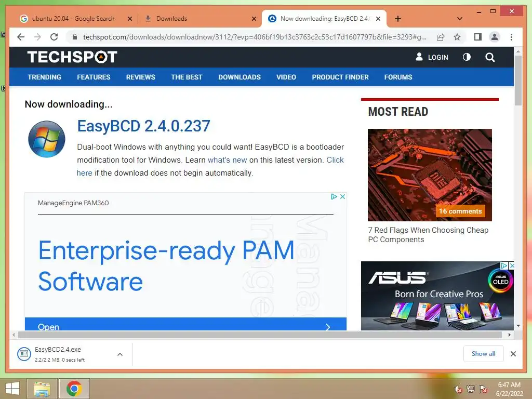Click the padlock site info icon
The width and height of the screenshot is (532, 399).
point(75,37)
